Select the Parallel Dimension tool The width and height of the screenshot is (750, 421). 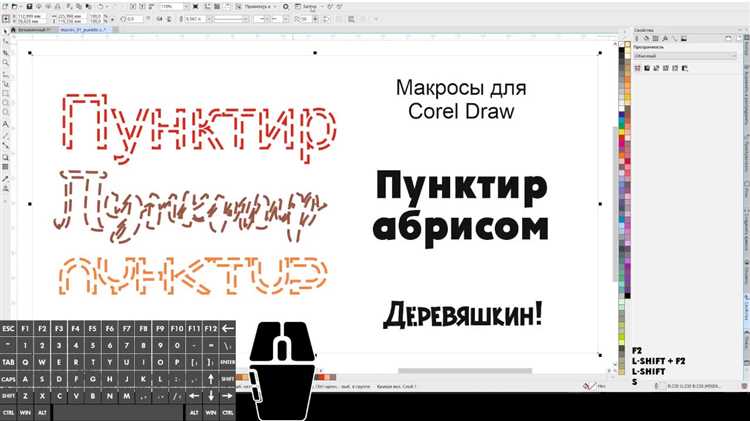tap(6, 136)
